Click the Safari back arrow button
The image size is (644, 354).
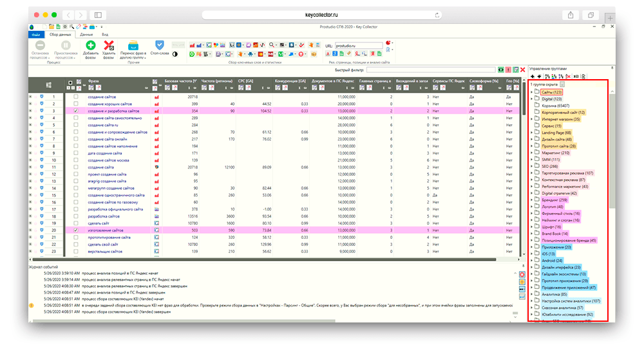tap(69, 15)
